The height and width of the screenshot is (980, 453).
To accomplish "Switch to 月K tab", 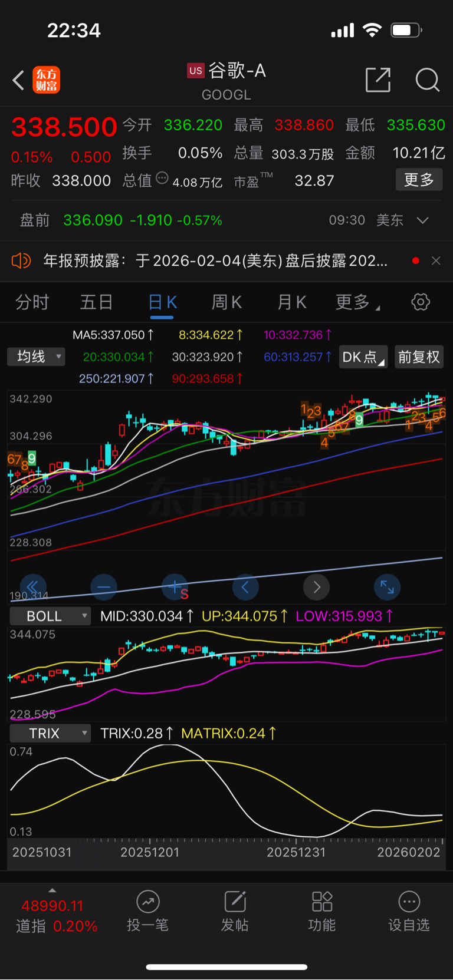I will click(x=292, y=302).
